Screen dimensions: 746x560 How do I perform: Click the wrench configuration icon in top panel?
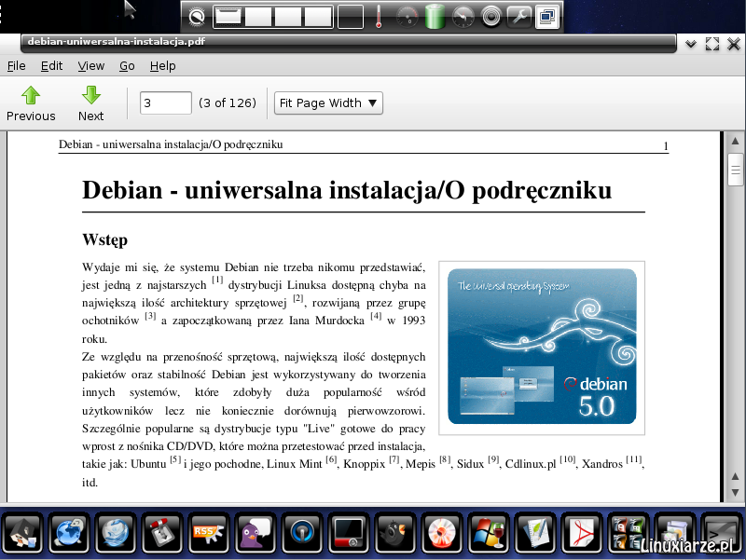[x=521, y=16]
